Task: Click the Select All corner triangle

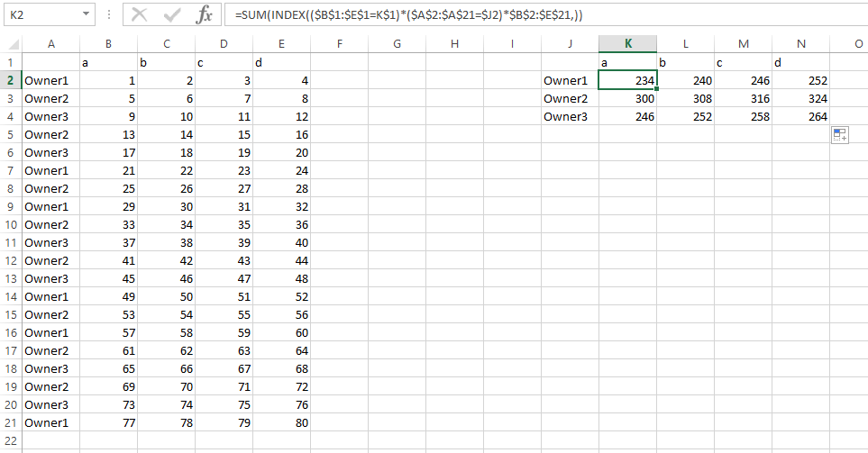Action: click(x=13, y=44)
